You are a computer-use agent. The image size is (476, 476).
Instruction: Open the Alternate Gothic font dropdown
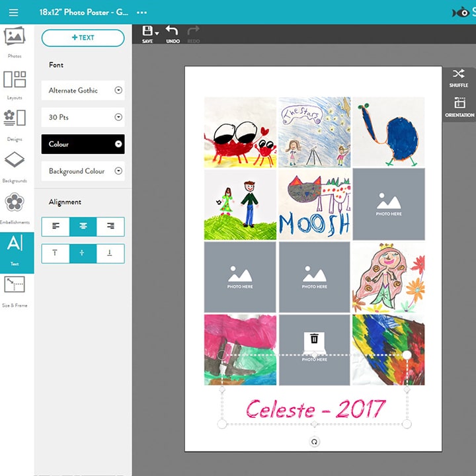pyautogui.click(x=83, y=90)
